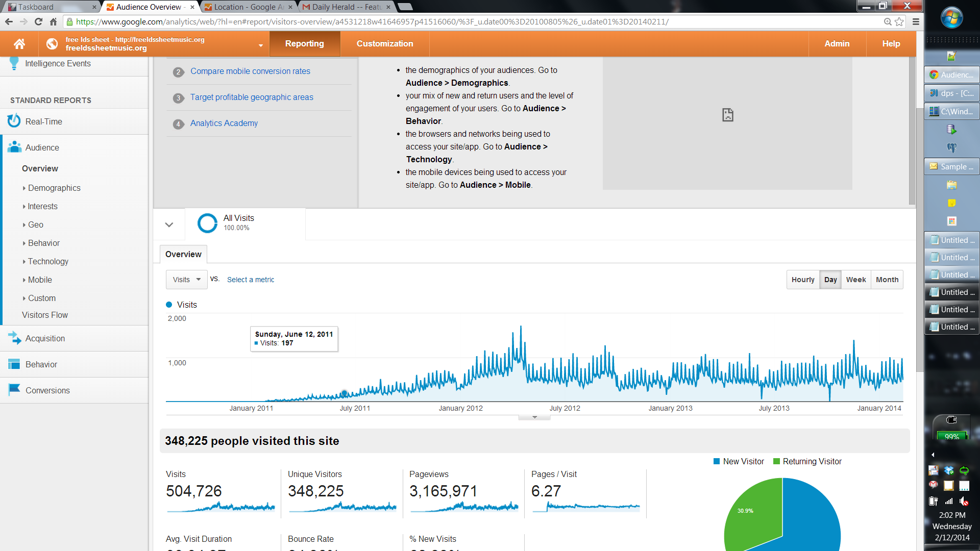Screen dimensions: 980x551
Task: Switch to Taskboard browser tab
Action: click(x=51, y=7)
